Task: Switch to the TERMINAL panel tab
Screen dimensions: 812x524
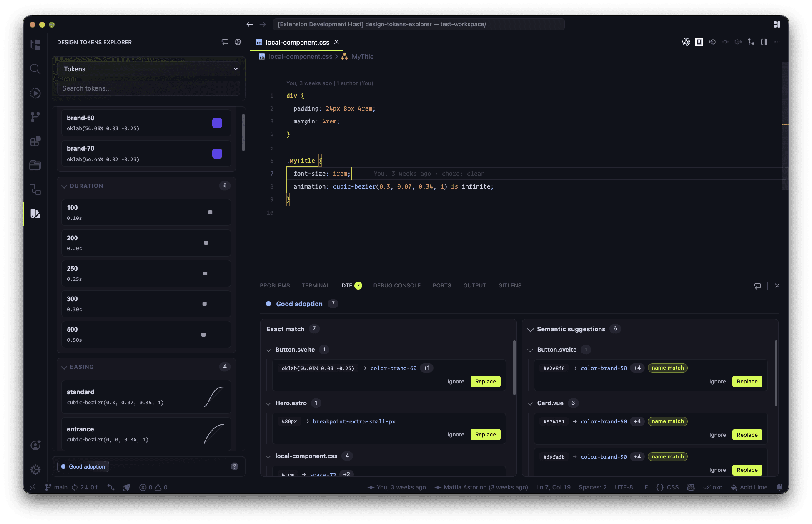Action: (x=316, y=286)
